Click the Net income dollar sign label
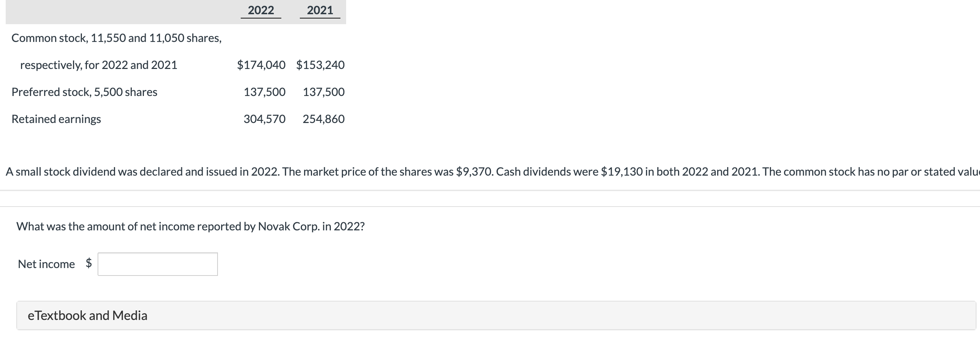 point(89,263)
